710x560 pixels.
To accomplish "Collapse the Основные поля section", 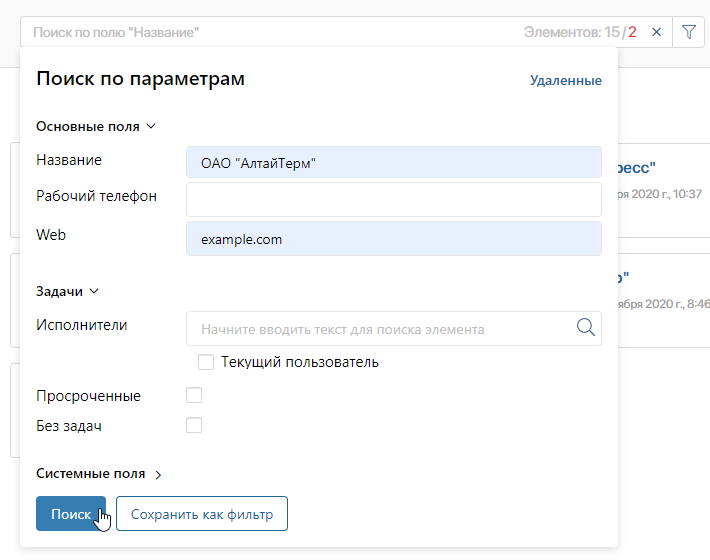I will click(96, 126).
